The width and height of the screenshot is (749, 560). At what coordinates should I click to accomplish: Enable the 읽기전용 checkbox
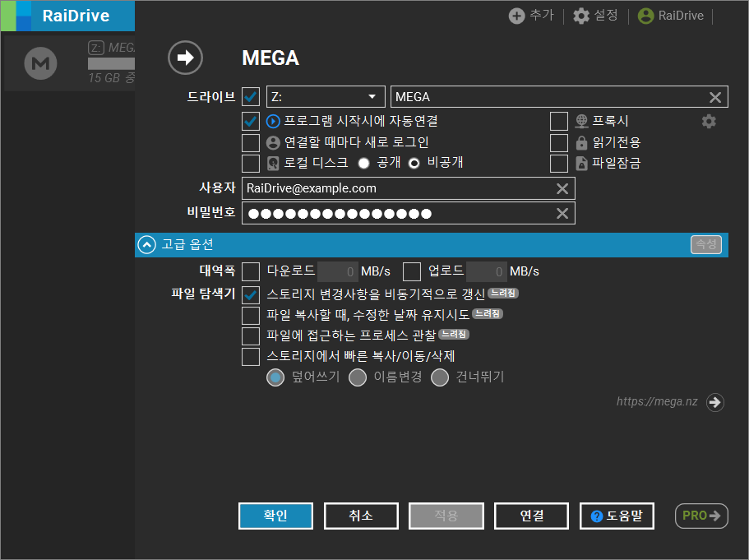[559, 142]
